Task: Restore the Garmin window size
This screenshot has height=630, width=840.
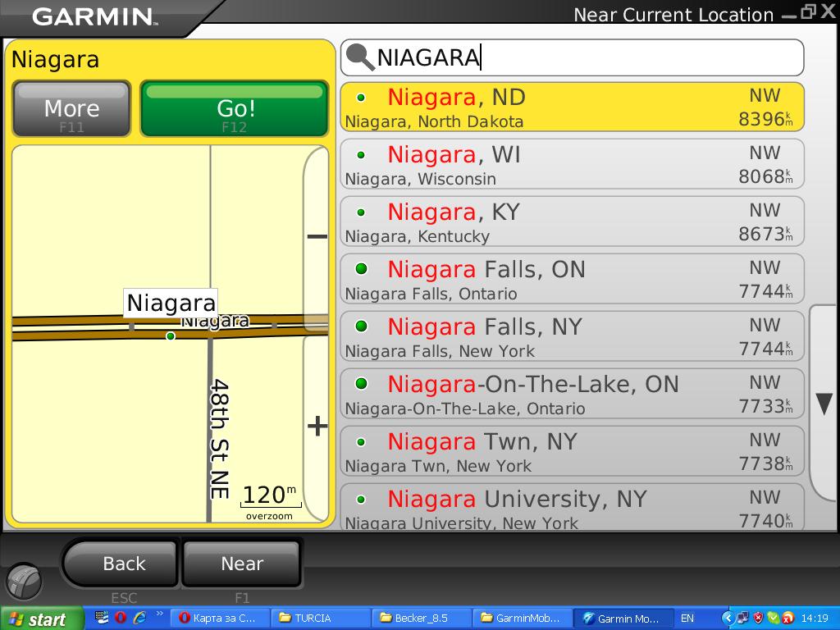Action: point(808,13)
